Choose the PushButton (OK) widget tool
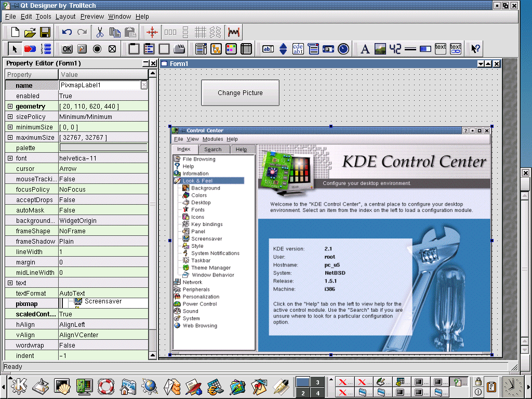The width and height of the screenshot is (532, 399). (x=67, y=49)
